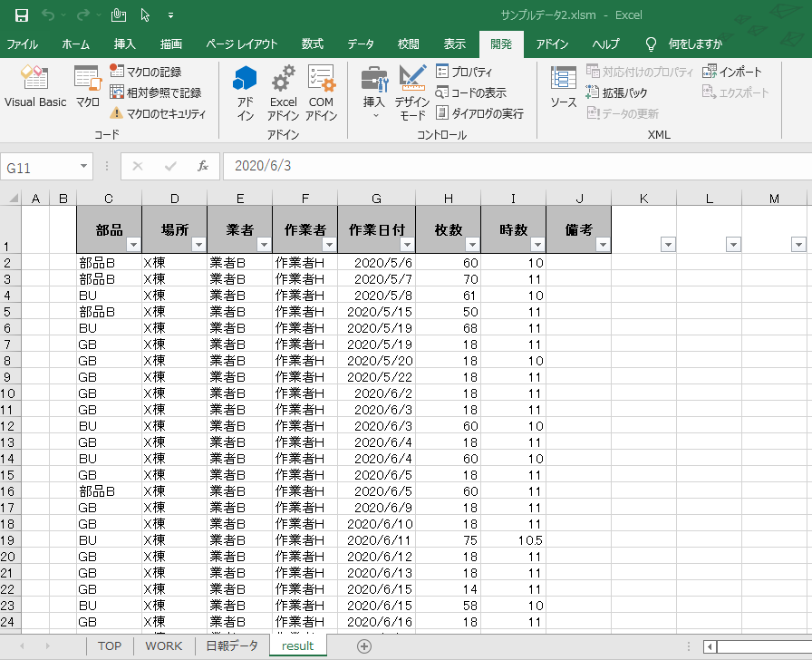The image size is (812, 660).
Task: Click 拡張パック in XML group
Action: point(616,92)
